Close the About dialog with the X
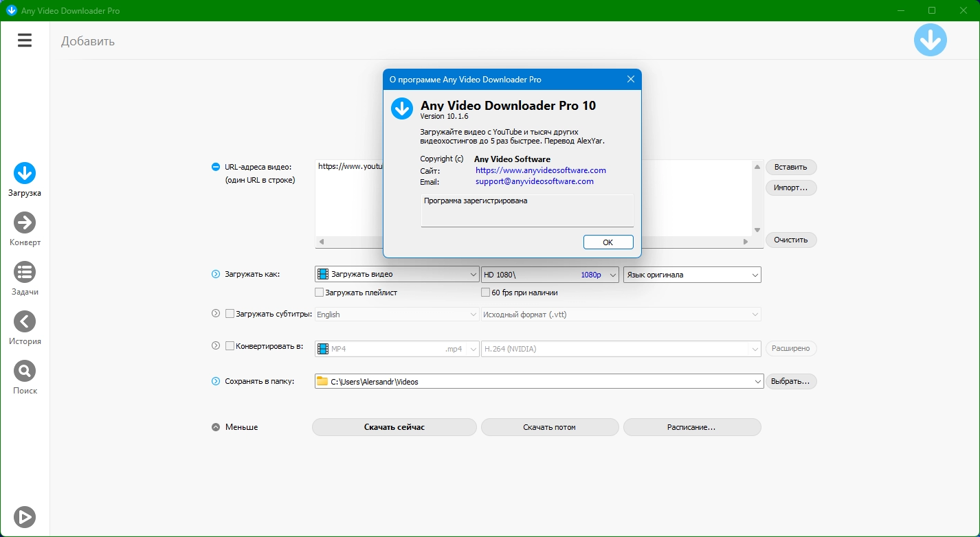Image resolution: width=980 pixels, height=537 pixels. (631, 79)
